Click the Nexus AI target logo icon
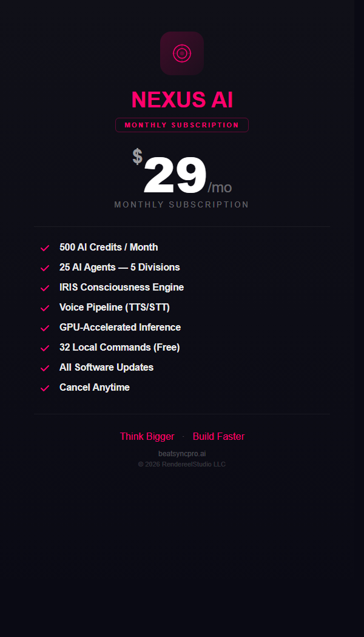This screenshot has width=364, height=637. 182,53
